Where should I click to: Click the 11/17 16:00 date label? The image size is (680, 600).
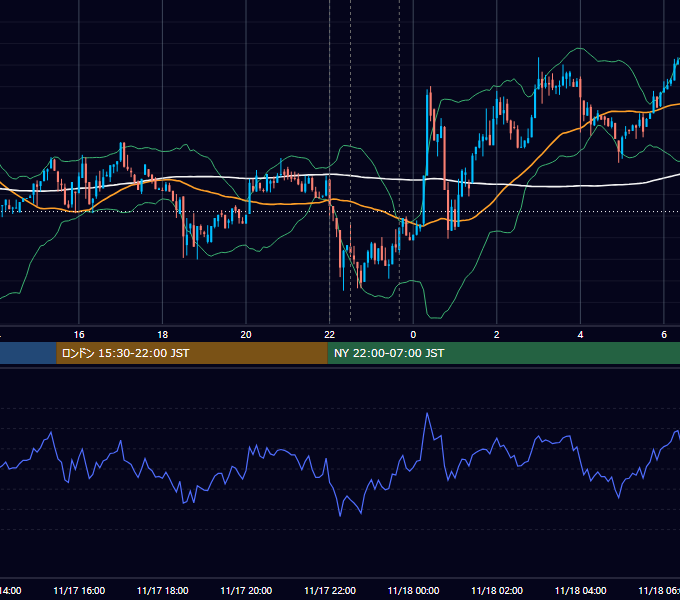[79, 590]
